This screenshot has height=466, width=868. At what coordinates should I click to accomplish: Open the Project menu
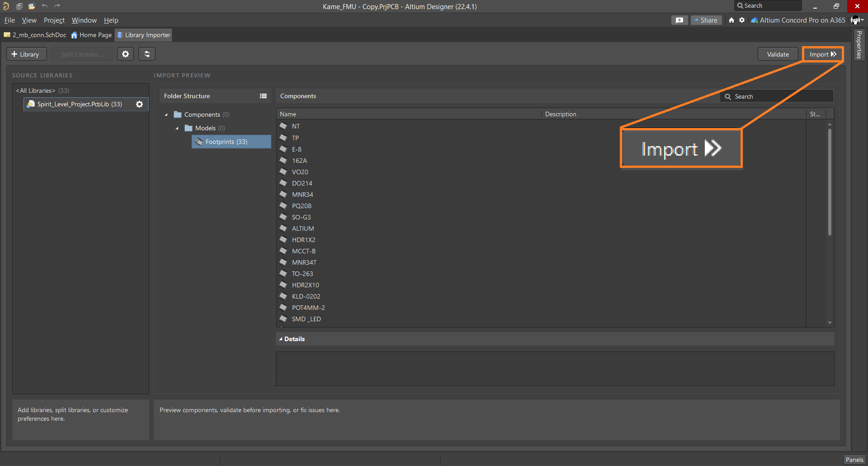point(54,20)
